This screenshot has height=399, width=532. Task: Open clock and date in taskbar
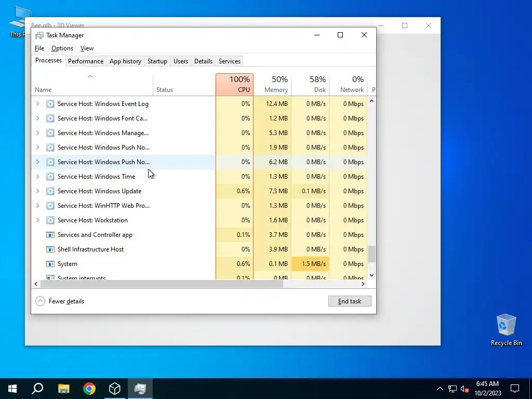click(487, 389)
